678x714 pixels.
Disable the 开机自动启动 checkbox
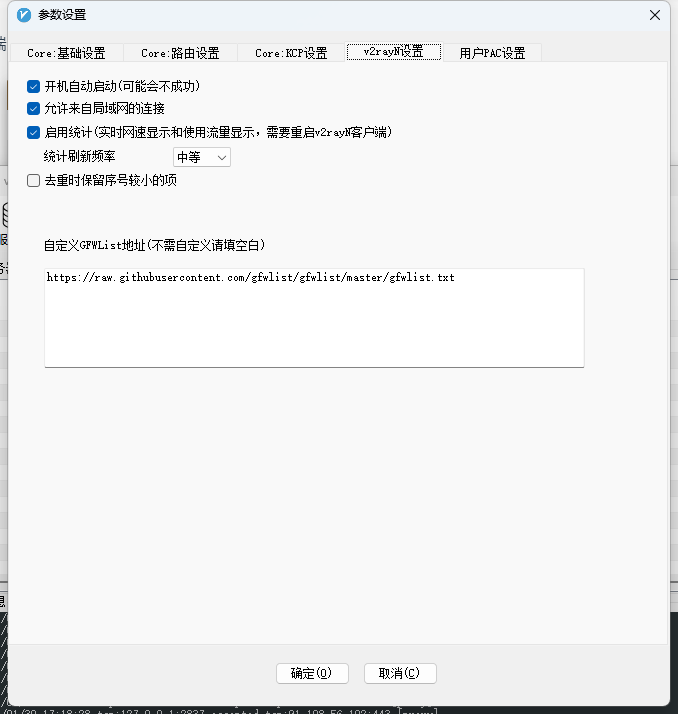point(34,87)
